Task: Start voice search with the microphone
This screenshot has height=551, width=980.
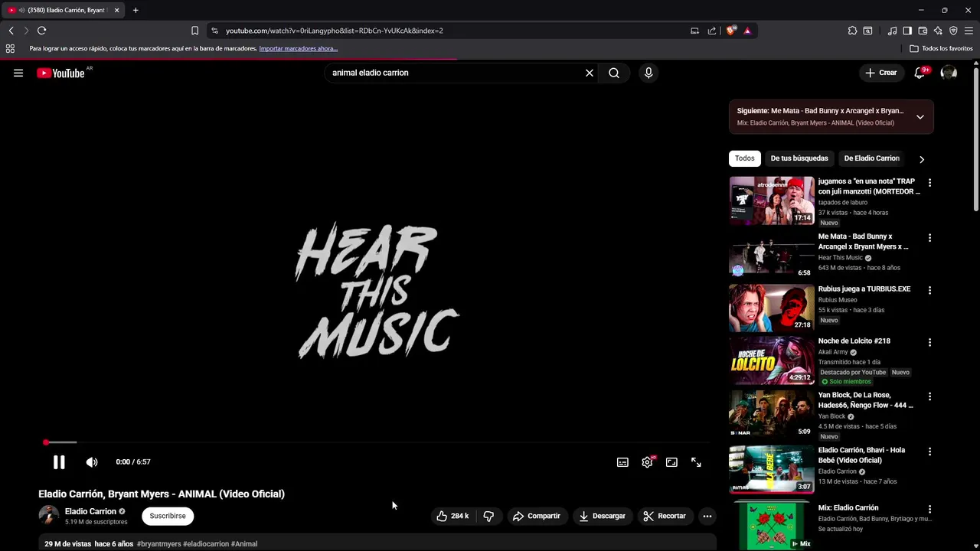Action: (x=648, y=73)
